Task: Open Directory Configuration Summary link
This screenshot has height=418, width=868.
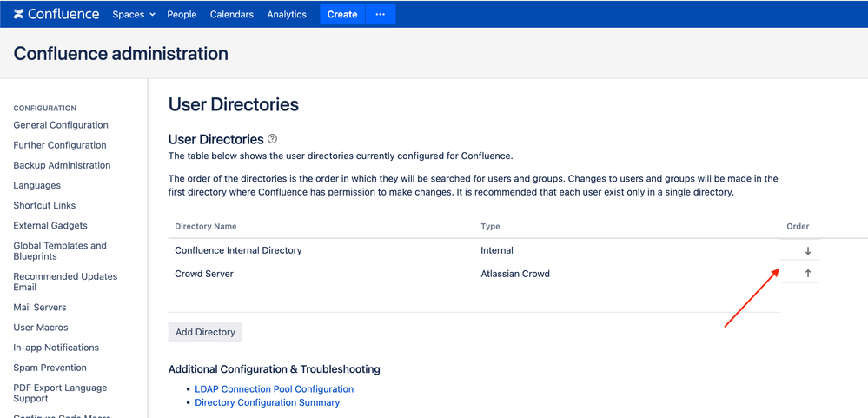Action: click(x=268, y=402)
